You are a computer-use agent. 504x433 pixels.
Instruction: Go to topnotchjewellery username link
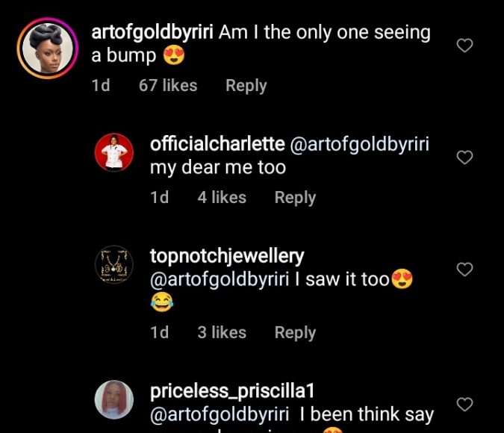227,257
